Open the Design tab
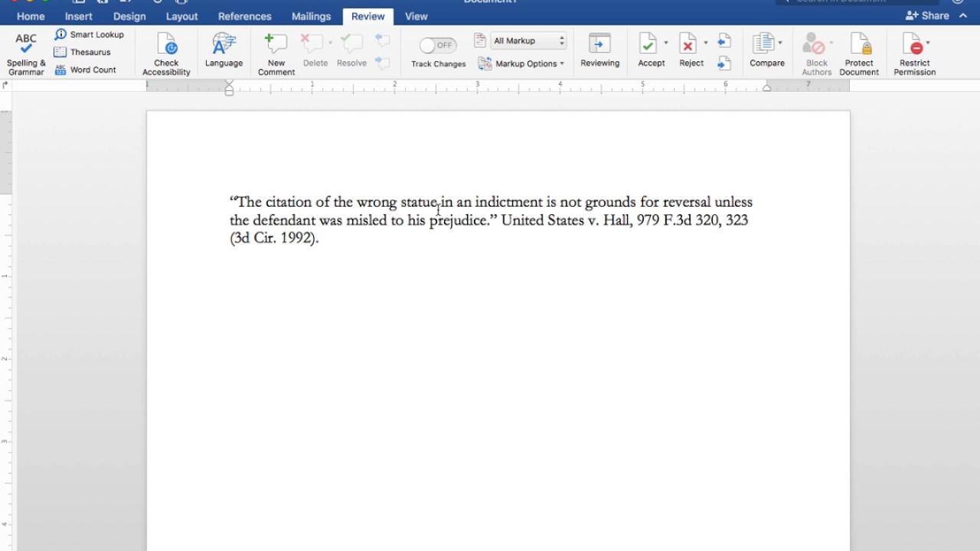 [x=129, y=16]
